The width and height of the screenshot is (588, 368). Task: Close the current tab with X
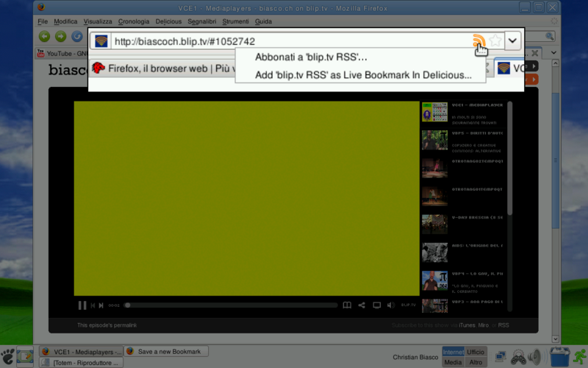pos(535,53)
